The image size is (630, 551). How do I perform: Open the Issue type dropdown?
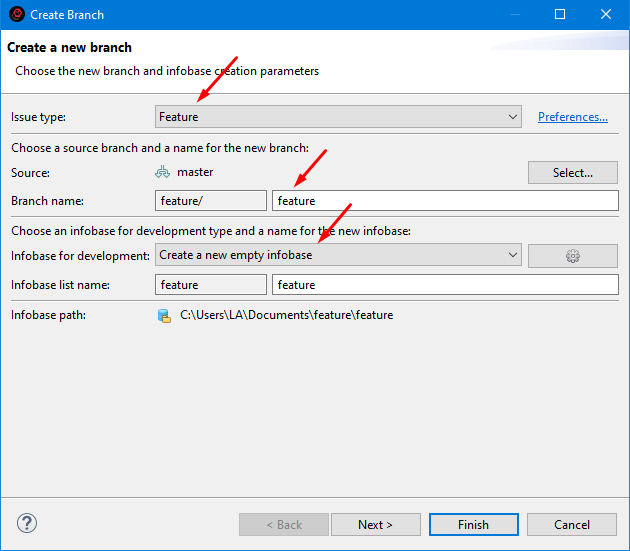338,117
